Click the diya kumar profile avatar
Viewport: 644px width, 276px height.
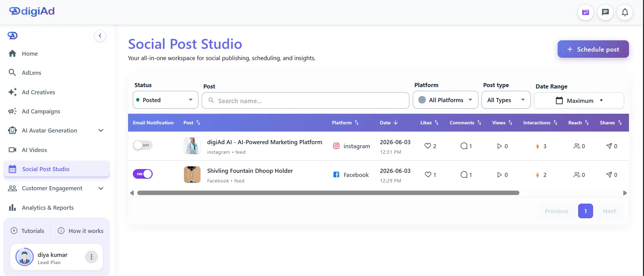[25, 257]
